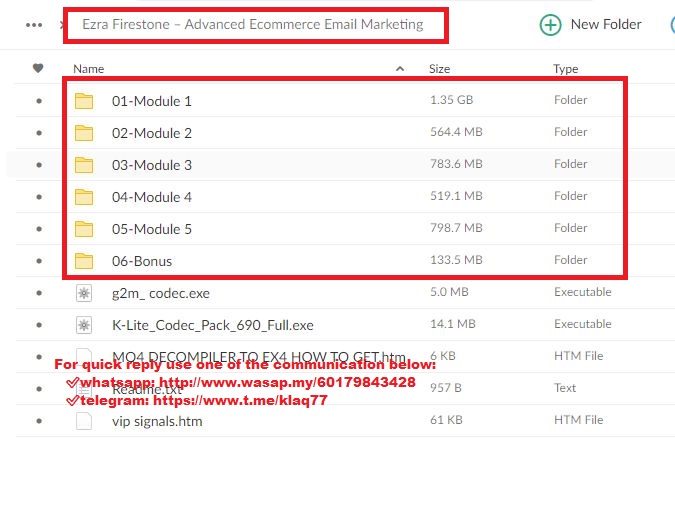The width and height of the screenshot is (675, 530).
Task: Open the 01-Module 1 folder name
Action: (152, 101)
